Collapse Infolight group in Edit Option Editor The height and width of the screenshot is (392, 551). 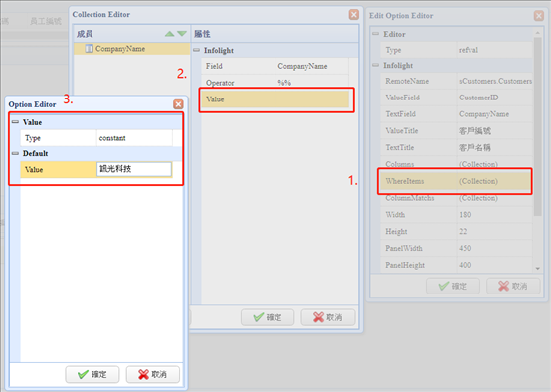(x=375, y=65)
